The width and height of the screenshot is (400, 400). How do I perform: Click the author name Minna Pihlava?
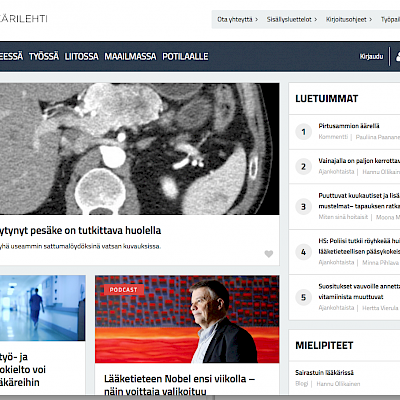(x=381, y=263)
